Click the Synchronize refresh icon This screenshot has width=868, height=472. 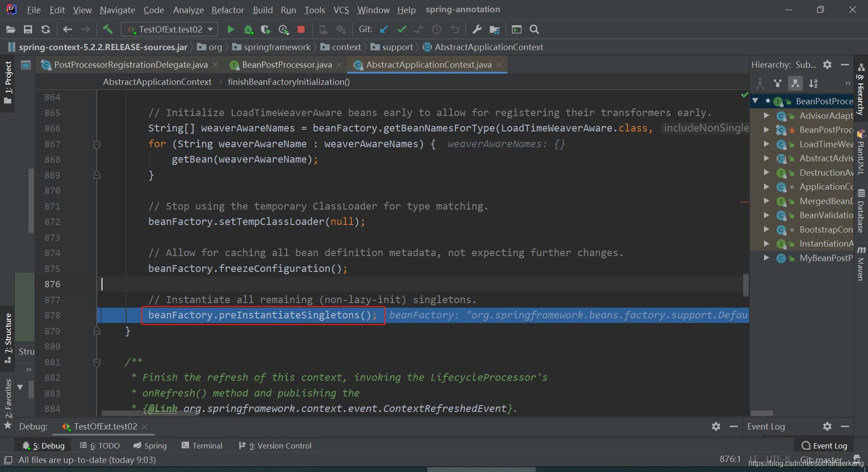click(x=46, y=29)
